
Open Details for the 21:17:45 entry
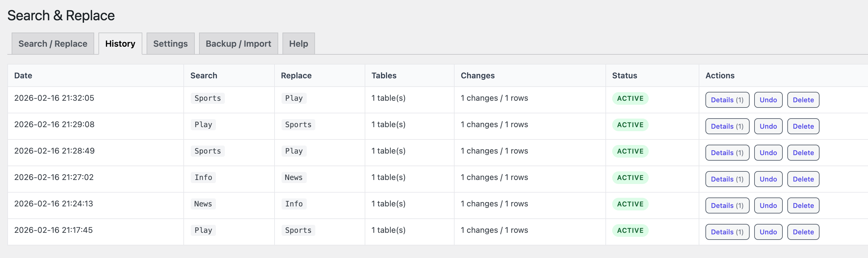pos(727,232)
